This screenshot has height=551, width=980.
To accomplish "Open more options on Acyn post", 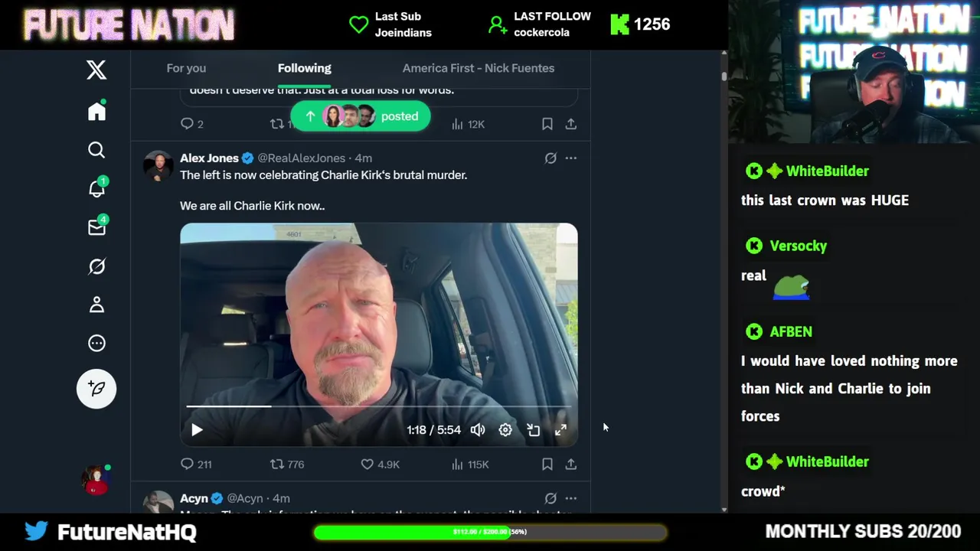I will point(571,498).
